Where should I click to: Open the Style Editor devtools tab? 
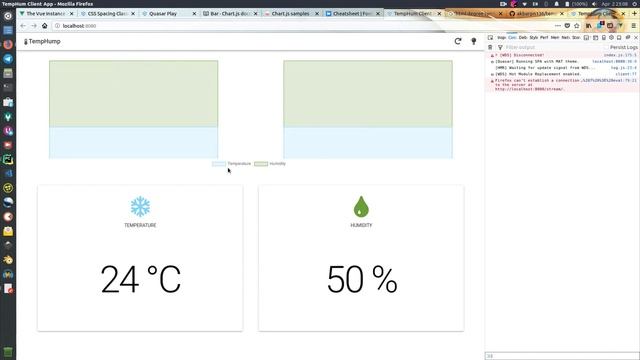533,38
